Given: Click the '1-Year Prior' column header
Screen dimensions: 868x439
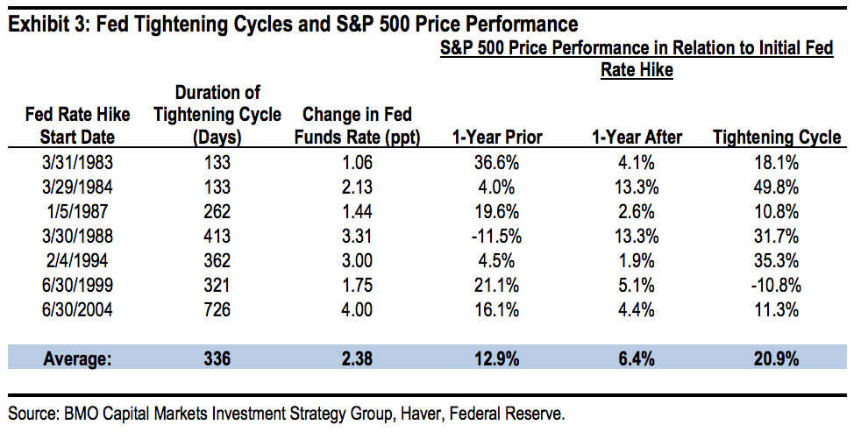Looking at the screenshot, I should [x=497, y=137].
